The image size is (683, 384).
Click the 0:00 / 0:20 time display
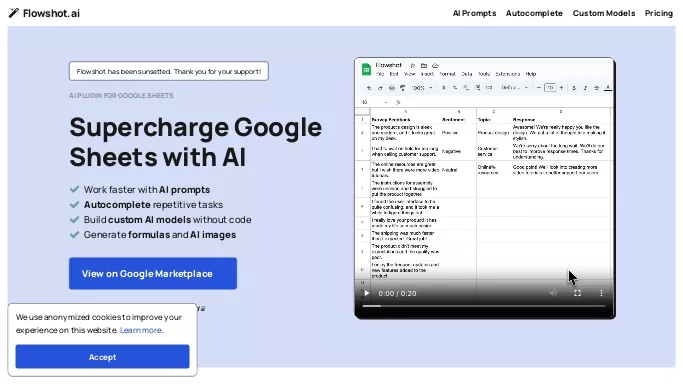(397, 293)
